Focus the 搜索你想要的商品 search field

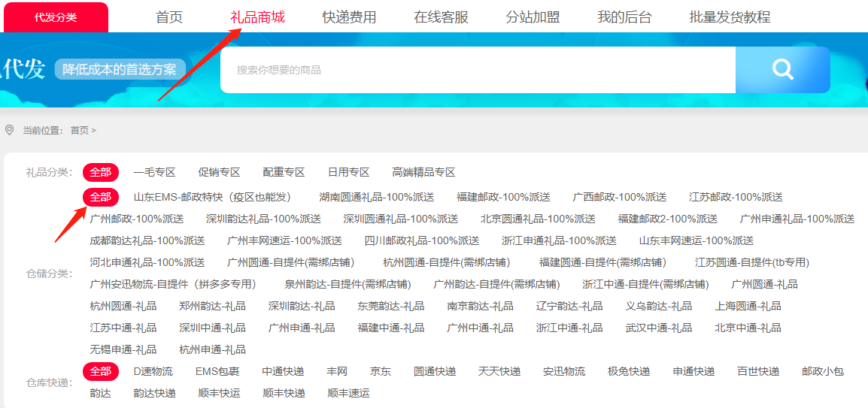478,70
